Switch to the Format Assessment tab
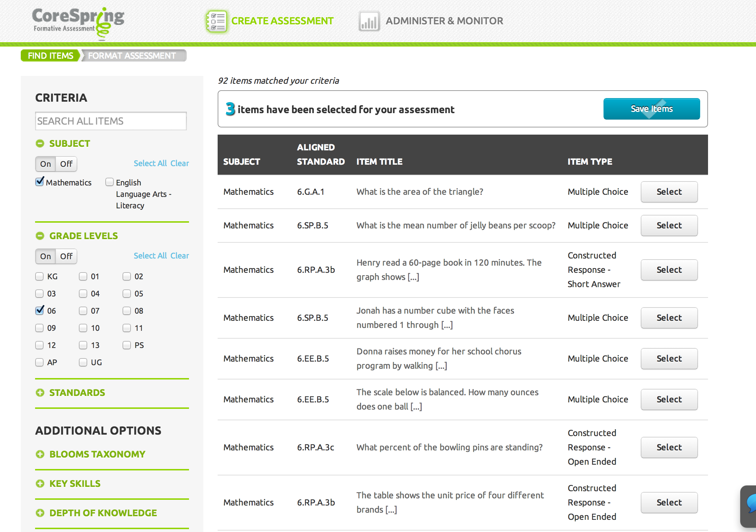The height and width of the screenshot is (532, 756). (x=132, y=56)
